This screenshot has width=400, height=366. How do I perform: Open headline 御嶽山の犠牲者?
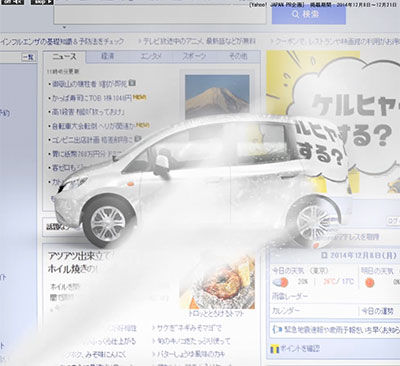89,83
